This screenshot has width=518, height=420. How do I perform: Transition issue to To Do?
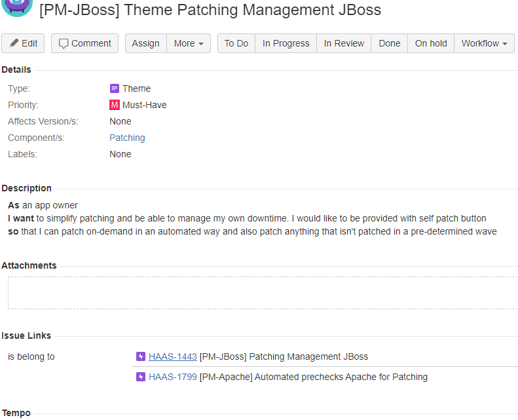tap(236, 43)
